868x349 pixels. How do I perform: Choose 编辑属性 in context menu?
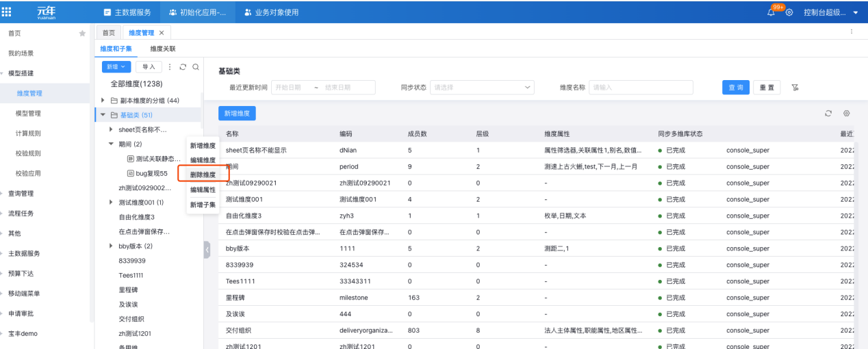(203, 190)
